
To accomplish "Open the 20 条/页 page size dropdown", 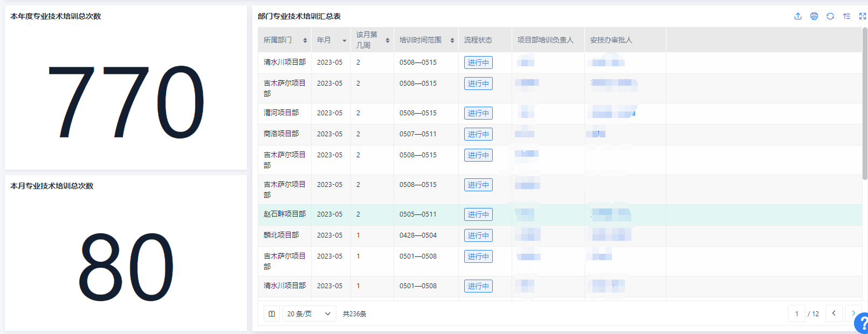I will click(x=309, y=314).
